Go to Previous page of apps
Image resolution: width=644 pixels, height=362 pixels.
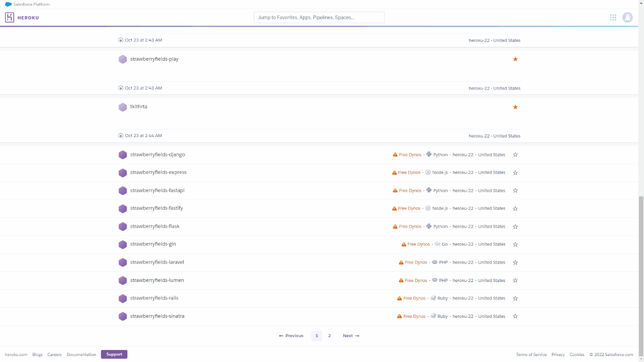[x=291, y=336]
